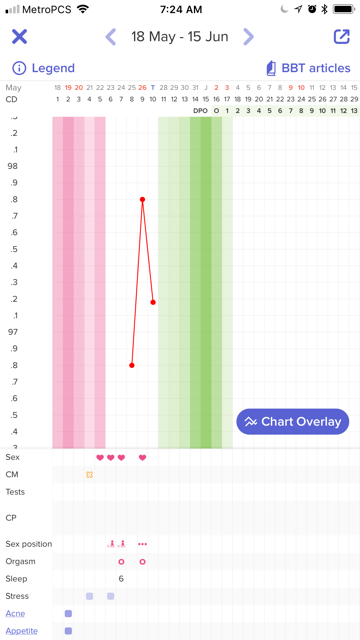Tap the date range title 18 May - 15 Jun
The image size is (360, 640).
[x=180, y=37]
